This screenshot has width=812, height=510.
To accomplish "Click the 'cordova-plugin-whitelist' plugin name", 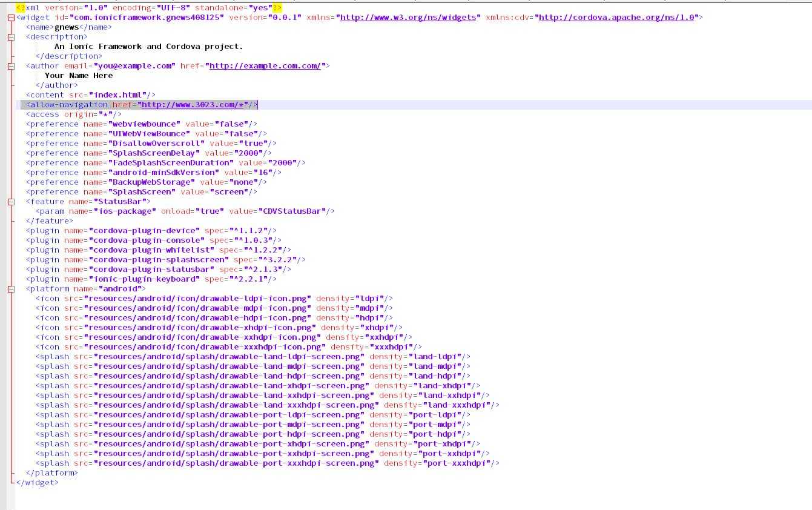I will click(x=151, y=250).
